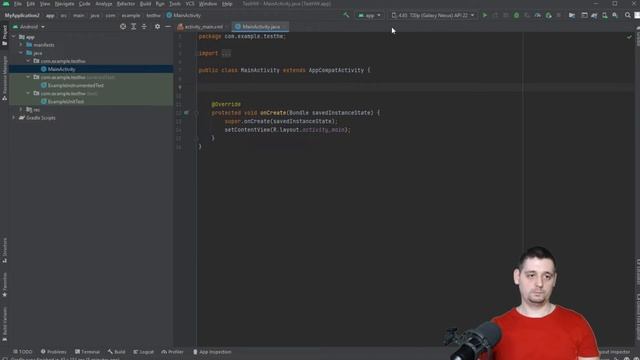Screen dimensions: 640x360
Task: Open the VCS menu
Action: click(x=190, y=4)
